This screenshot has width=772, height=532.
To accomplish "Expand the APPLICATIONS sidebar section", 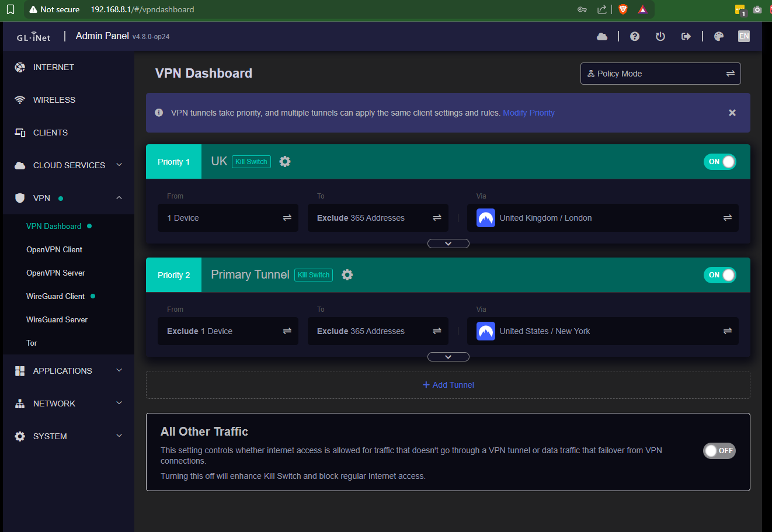I will 68,371.
